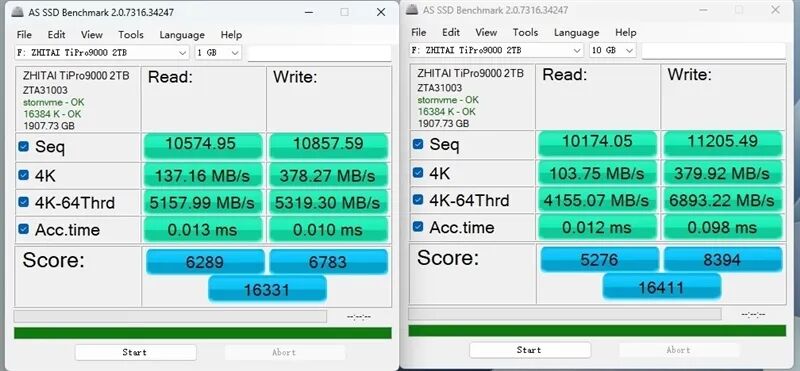Viewport: 800px width, 371px height.
Task: Open drive selector dropdown in right window
Action: pos(496,50)
